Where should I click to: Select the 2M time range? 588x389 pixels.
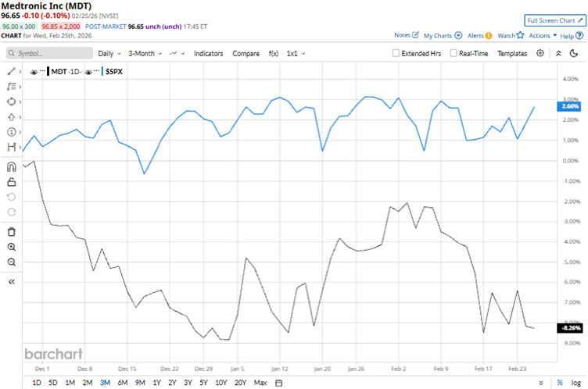[88, 383]
